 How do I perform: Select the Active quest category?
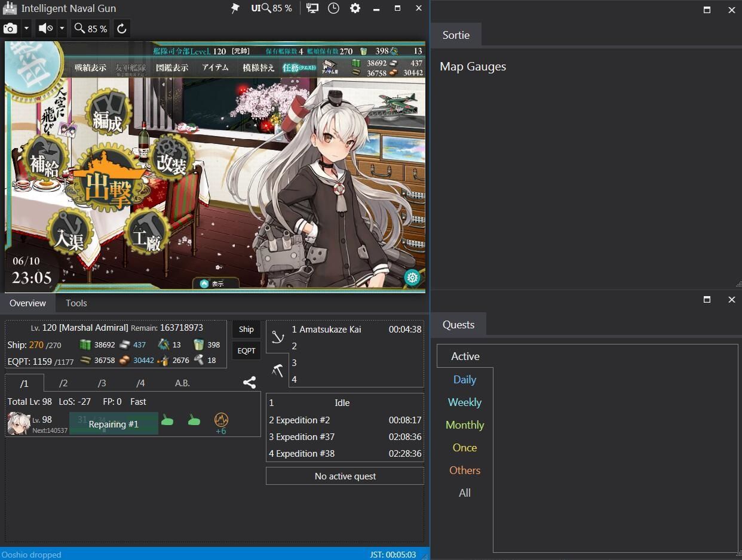click(x=465, y=356)
